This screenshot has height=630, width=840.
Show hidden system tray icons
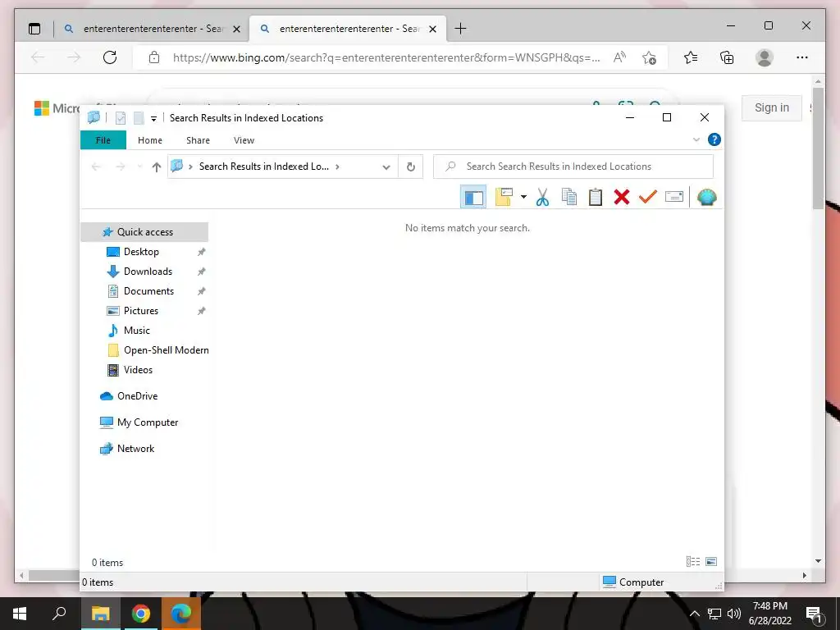pyautogui.click(x=694, y=614)
